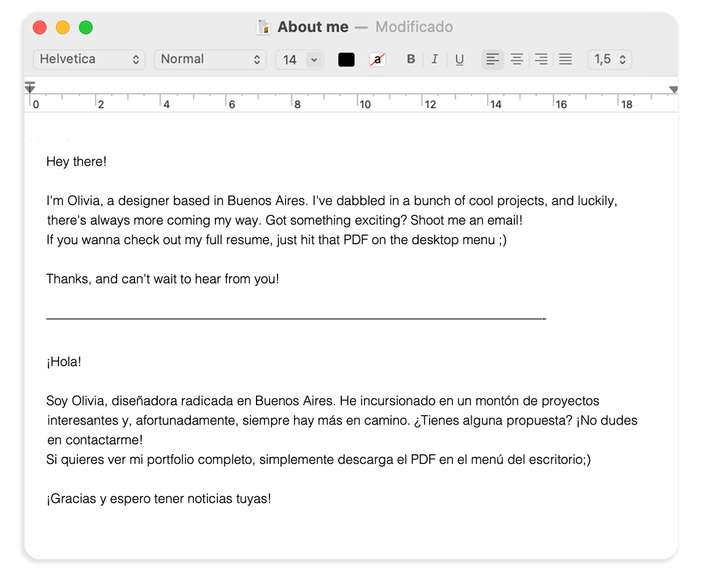Open the Normal typeface style dropdown
This screenshot has height=588, width=701.
210,60
